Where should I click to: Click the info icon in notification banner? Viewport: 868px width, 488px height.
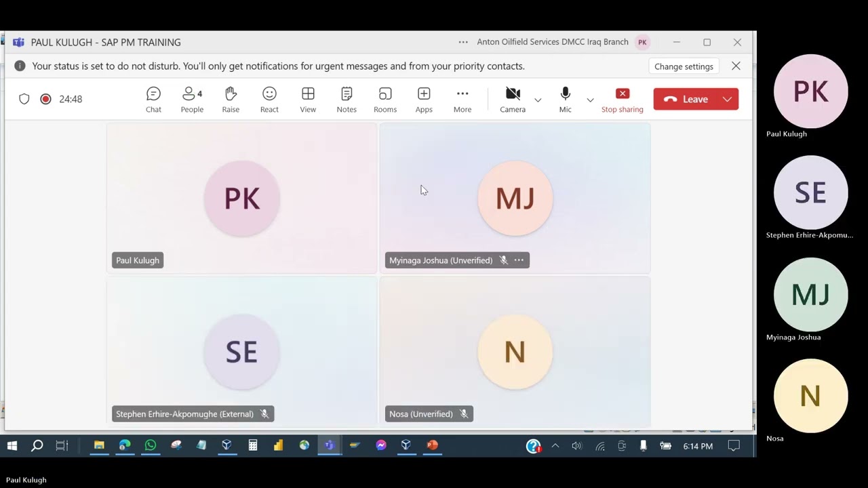[20, 66]
